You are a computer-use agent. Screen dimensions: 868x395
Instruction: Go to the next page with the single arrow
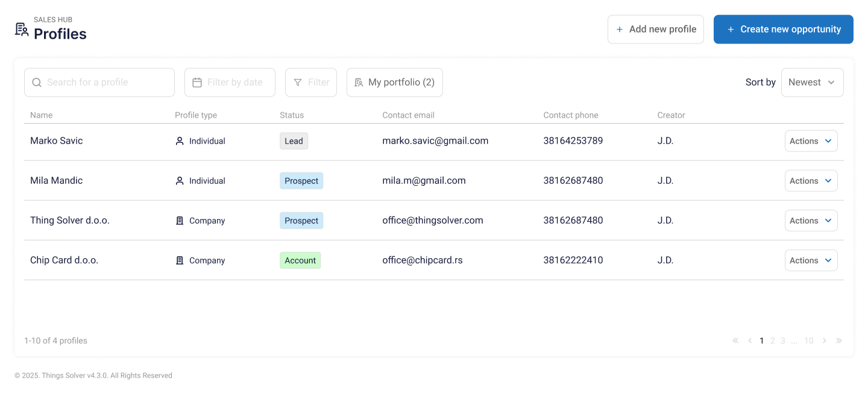[x=825, y=341]
